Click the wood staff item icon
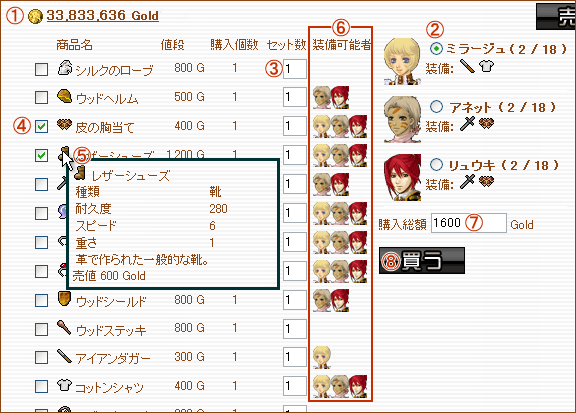Screen dimensions: 576x413 (64, 328)
